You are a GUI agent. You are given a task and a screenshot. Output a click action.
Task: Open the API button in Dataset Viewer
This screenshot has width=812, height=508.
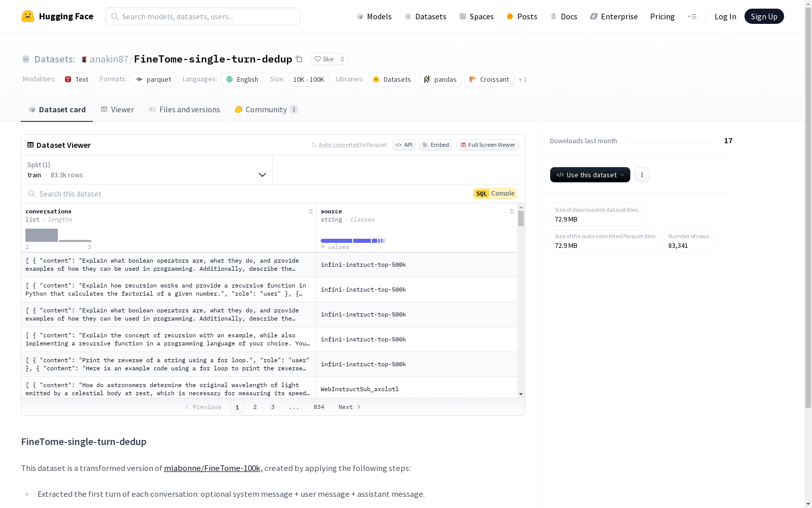(404, 145)
